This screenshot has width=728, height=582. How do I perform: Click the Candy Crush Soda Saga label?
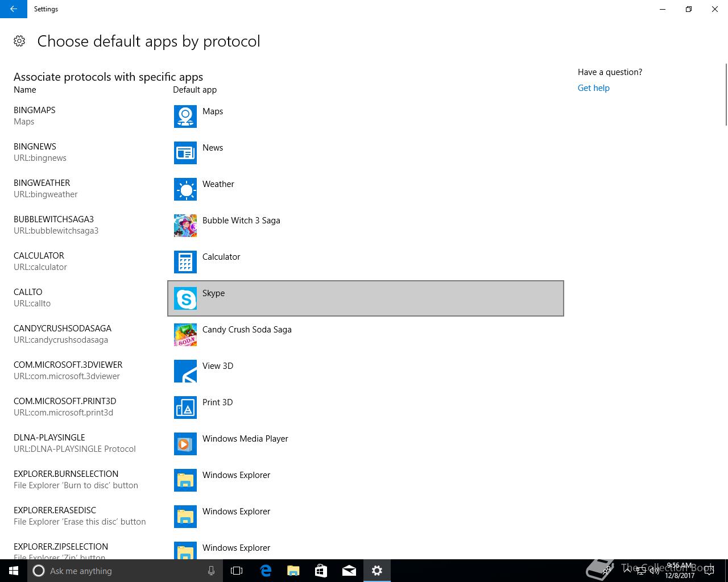point(247,330)
